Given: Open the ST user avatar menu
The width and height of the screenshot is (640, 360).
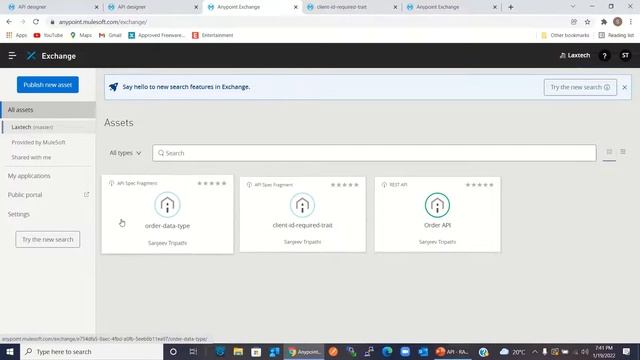Looking at the screenshot, I should 625,56.
